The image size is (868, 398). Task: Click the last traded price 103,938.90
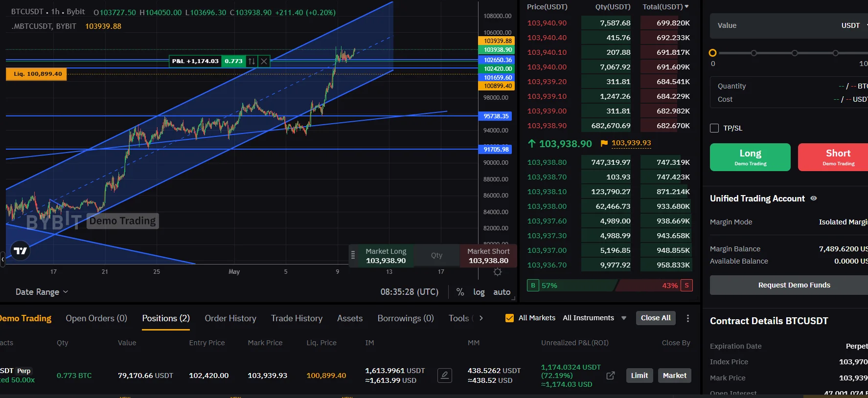565,144
